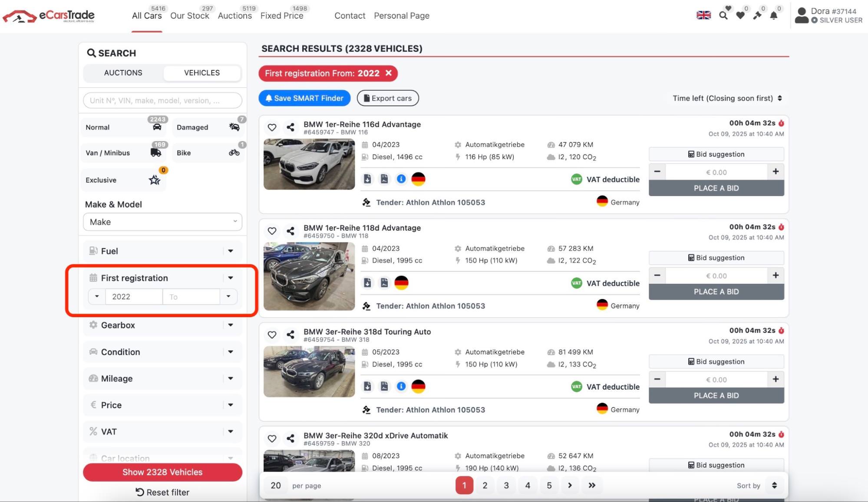Open language selector UK flag
This screenshot has height=502, width=868.
(703, 15)
